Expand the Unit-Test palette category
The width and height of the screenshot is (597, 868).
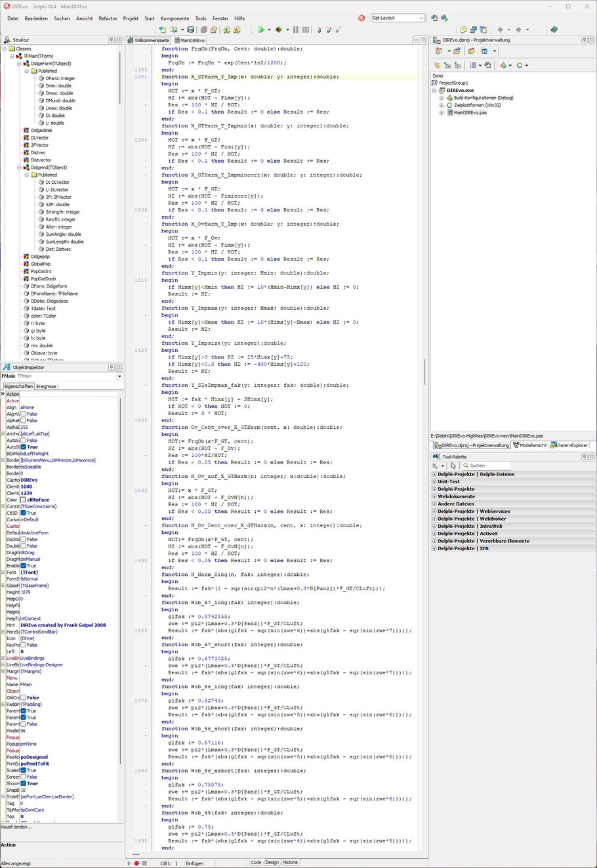click(x=434, y=481)
